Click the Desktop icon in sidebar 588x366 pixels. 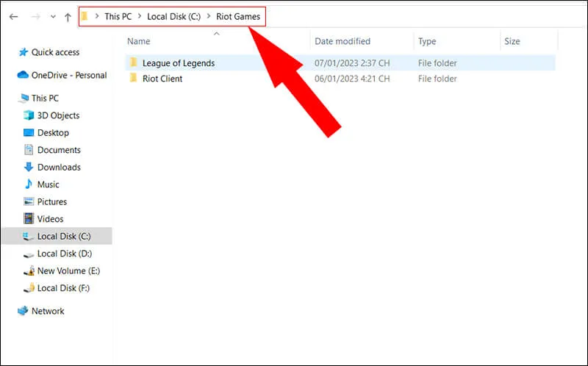(x=29, y=132)
